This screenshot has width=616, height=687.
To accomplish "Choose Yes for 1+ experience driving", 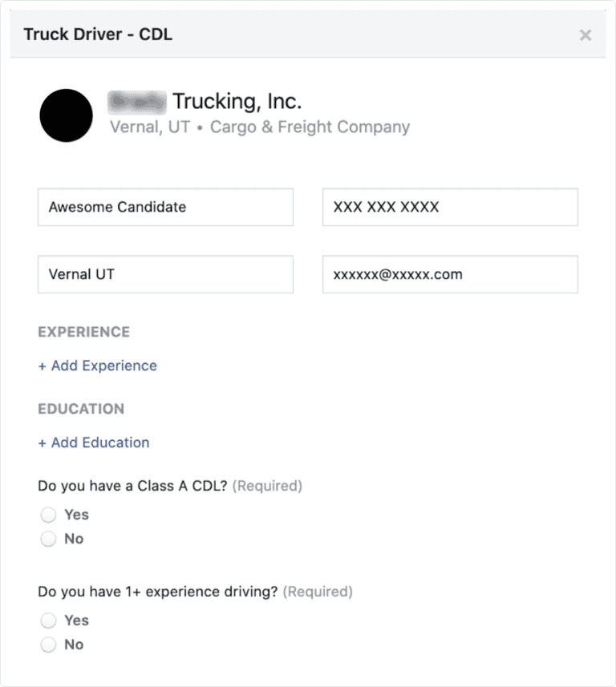I will pos(49,620).
